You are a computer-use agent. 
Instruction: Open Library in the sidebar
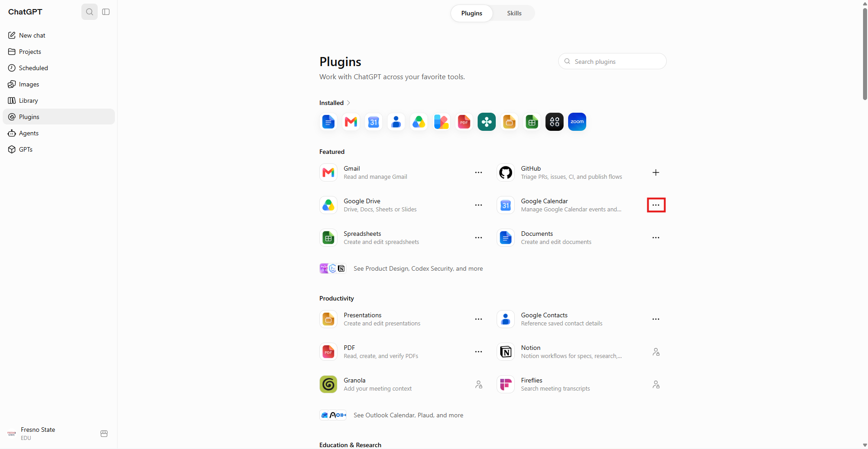(59, 100)
